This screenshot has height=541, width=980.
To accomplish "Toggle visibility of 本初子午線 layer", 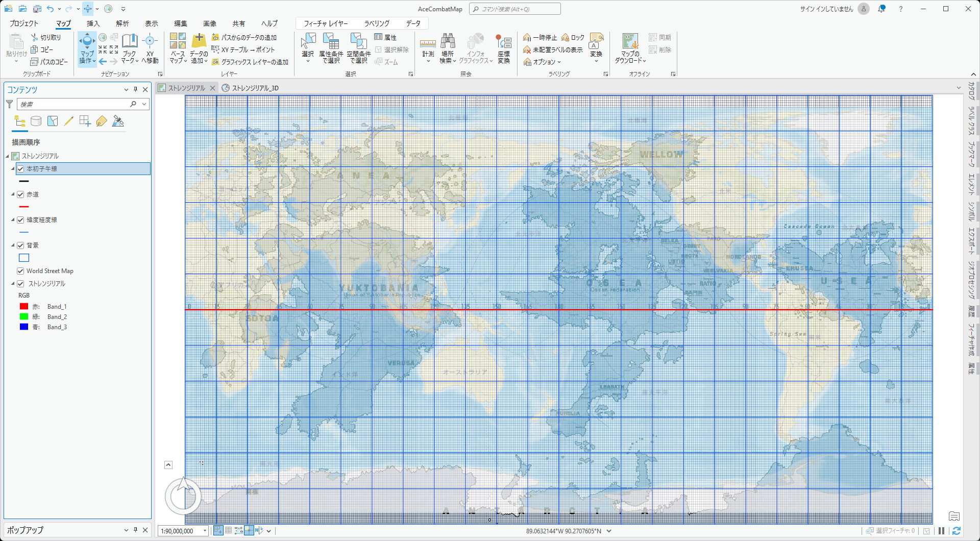I will [x=20, y=169].
